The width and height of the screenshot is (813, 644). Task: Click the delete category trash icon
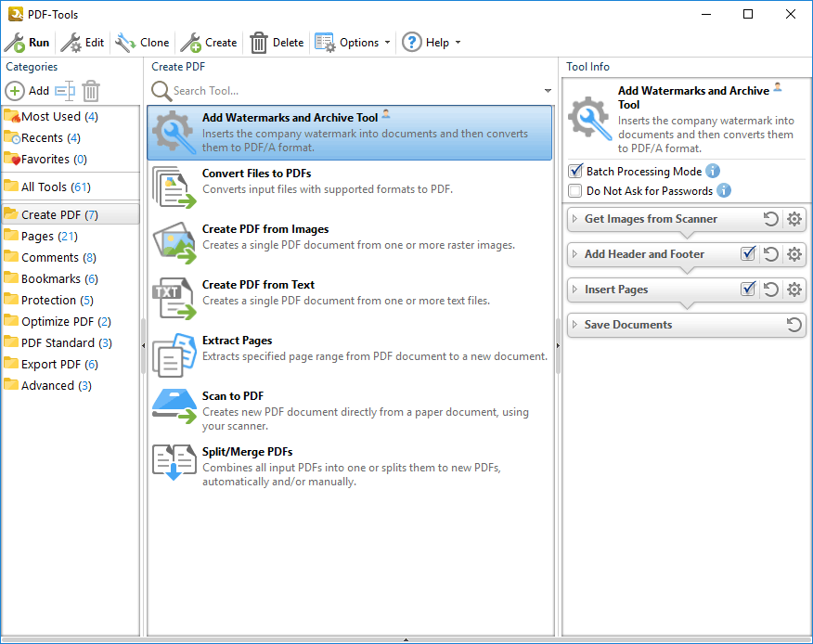click(90, 91)
